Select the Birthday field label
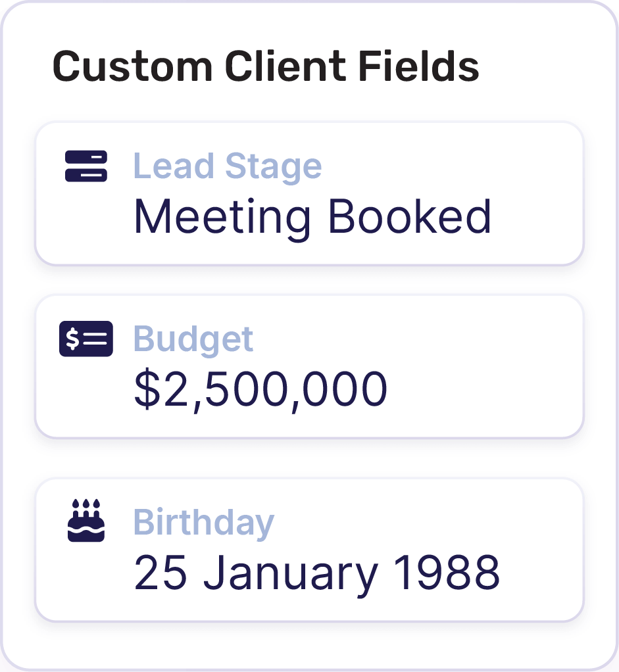 coord(204,523)
